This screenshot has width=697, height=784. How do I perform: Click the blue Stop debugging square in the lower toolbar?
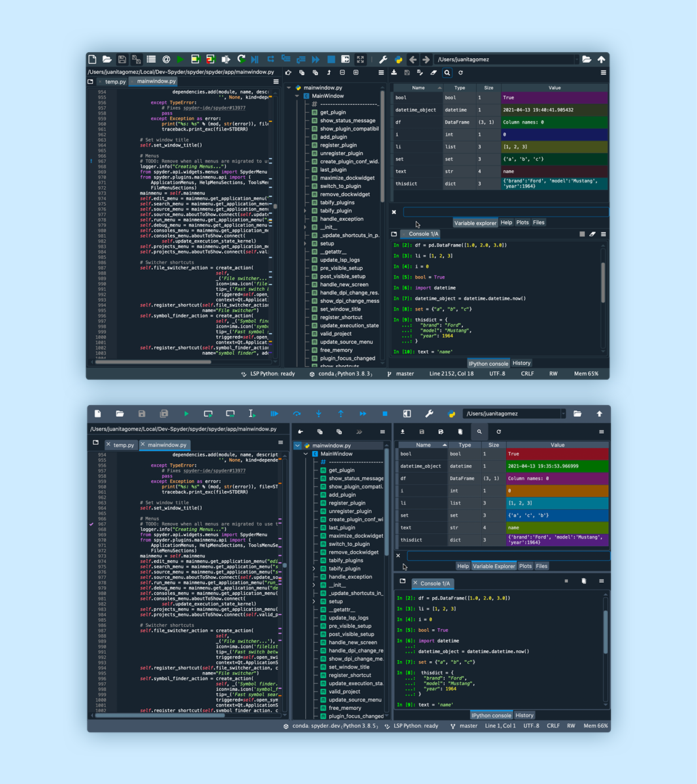[x=385, y=414]
